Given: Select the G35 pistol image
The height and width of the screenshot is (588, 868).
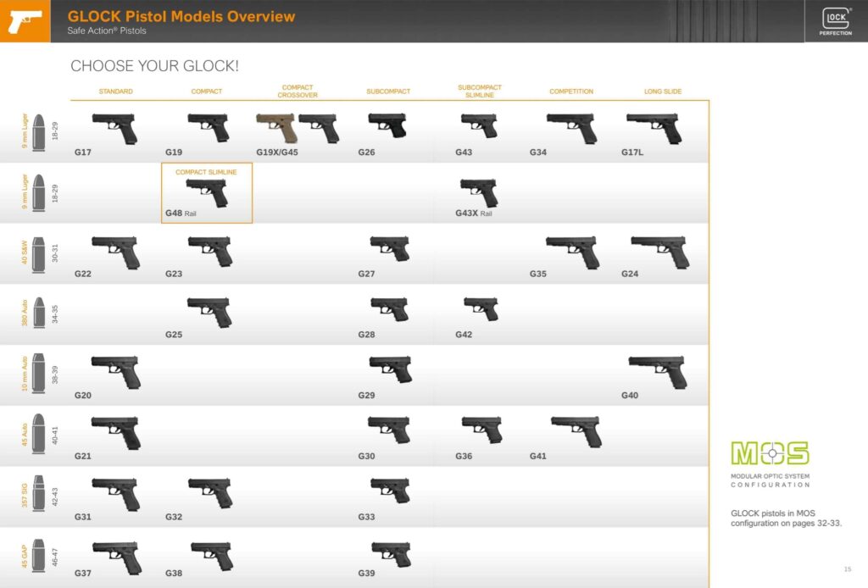Looking at the screenshot, I should coord(573,252).
